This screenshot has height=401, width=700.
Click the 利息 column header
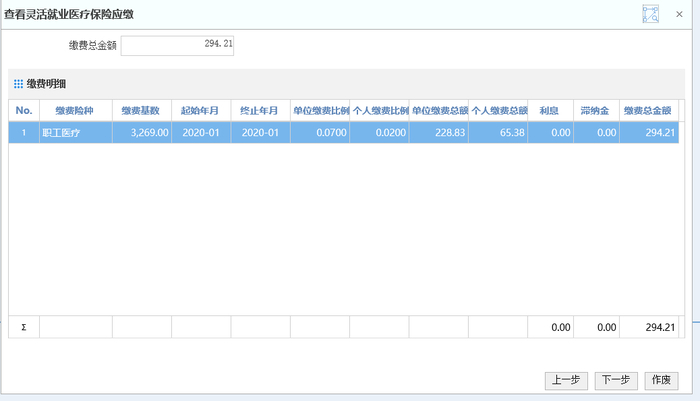point(549,109)
